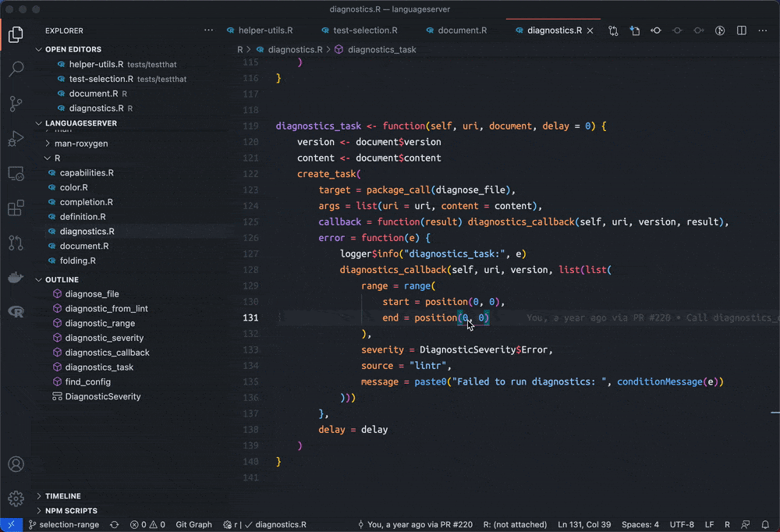Open capabilities.R file
The image size is (780, 532).
click(87, 172)
